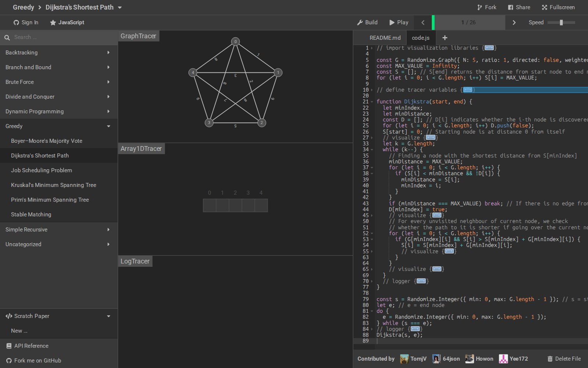Play the visualization
588x368 pixels.
tap(399, 22)
